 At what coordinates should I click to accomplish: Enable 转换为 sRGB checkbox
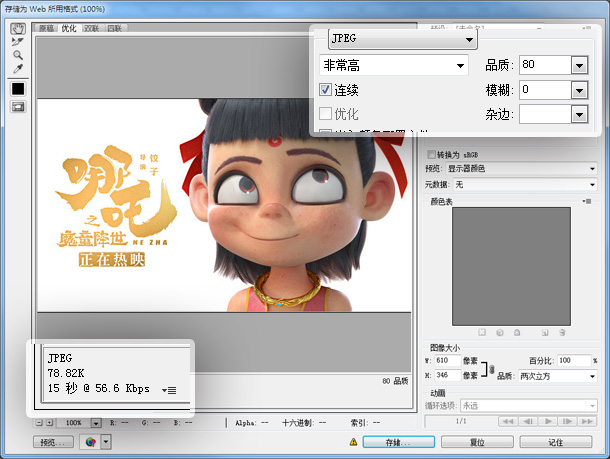431,155
